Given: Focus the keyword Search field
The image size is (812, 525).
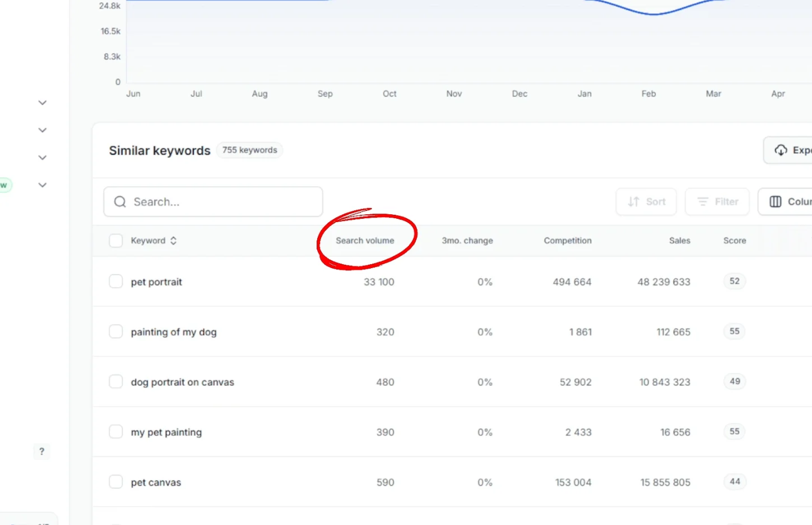Looking at the screenshot, I should pyautogui.click(x=213, y=202).
